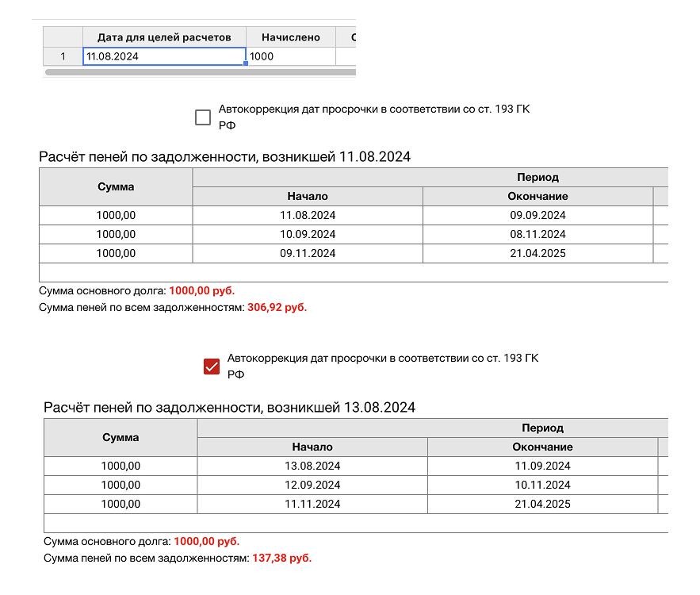This screenshot has height=595, width=700.
Task: Click the Период header in the 13.08.2024 table
Action: pos(543,428)
